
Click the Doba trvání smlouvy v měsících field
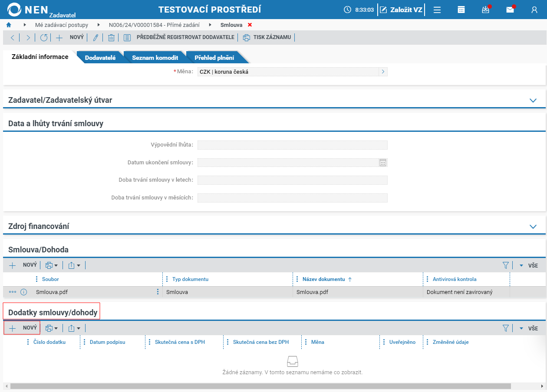[x=292, y=198]
